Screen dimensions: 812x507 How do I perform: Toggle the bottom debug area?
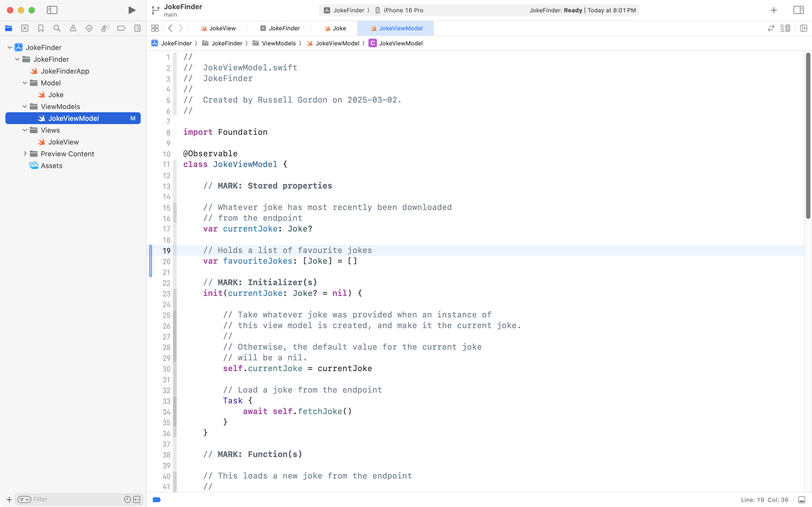pos(802,500)
